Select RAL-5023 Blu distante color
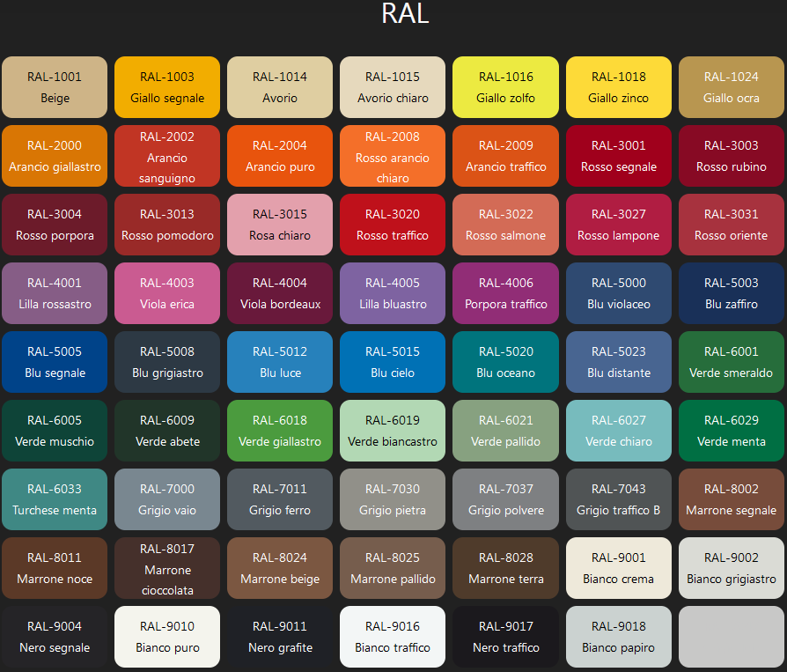 (x=619, y=362)
